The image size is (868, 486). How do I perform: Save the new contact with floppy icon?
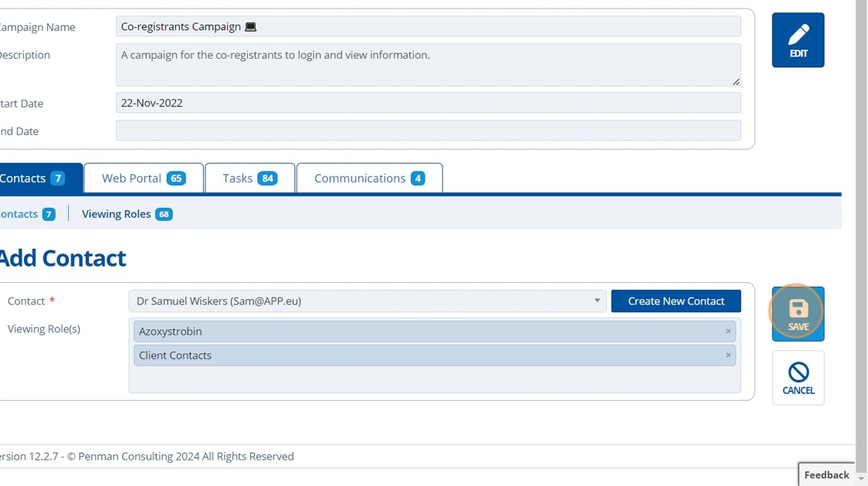pos(797,314)
